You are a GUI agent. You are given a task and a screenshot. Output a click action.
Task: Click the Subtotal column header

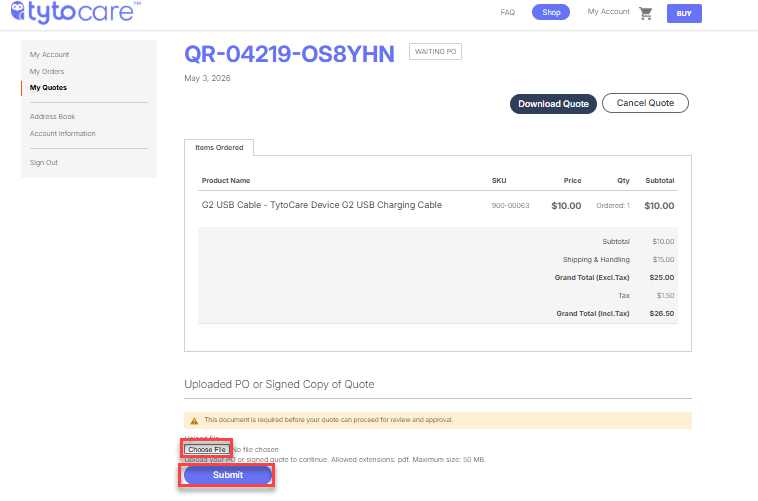point(659,180)
